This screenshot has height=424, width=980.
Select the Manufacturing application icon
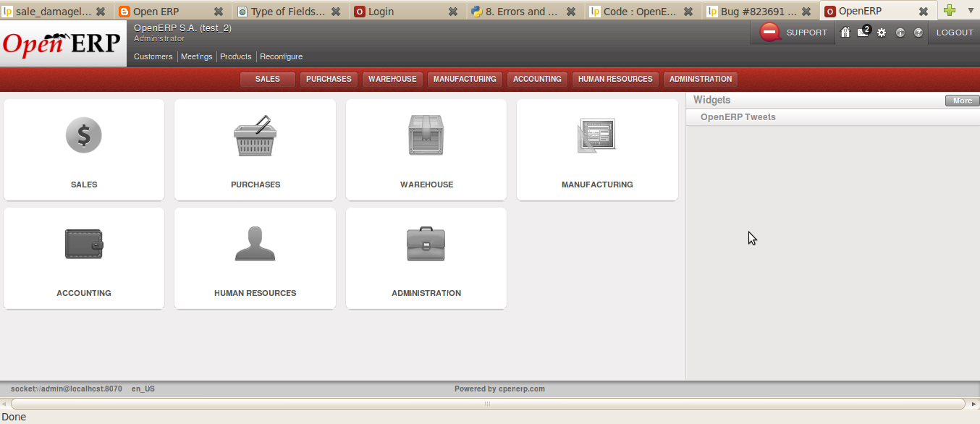pos(596,135)
